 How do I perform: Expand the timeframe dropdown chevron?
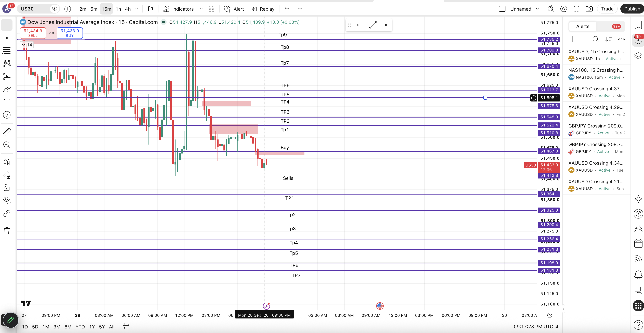pyautogui.click(x=137, y=9)
